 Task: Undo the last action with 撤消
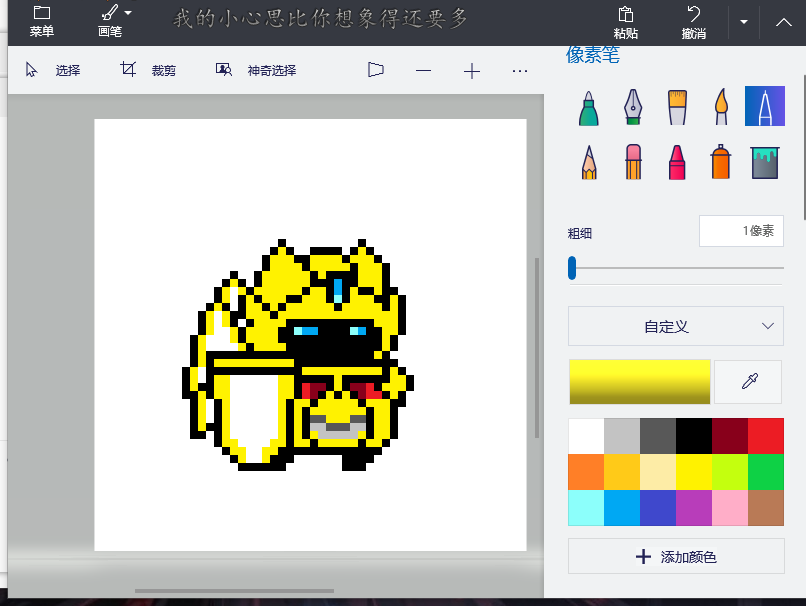point(693,23)
